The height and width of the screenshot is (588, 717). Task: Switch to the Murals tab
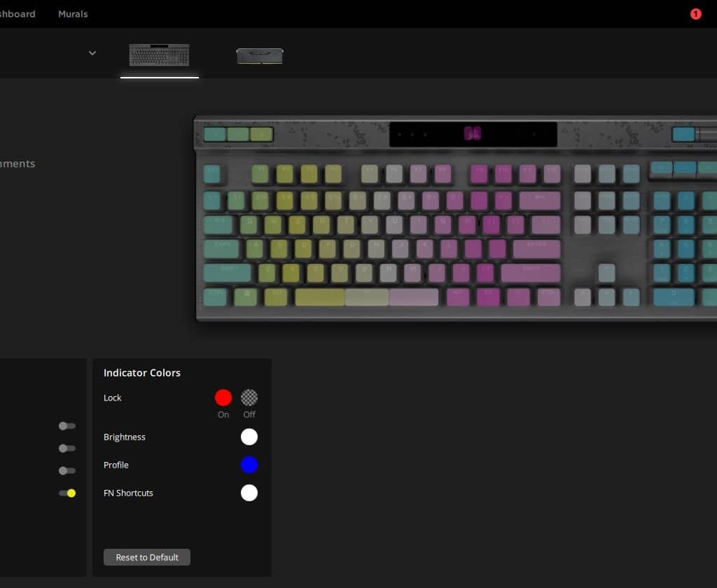click(73, 14)
